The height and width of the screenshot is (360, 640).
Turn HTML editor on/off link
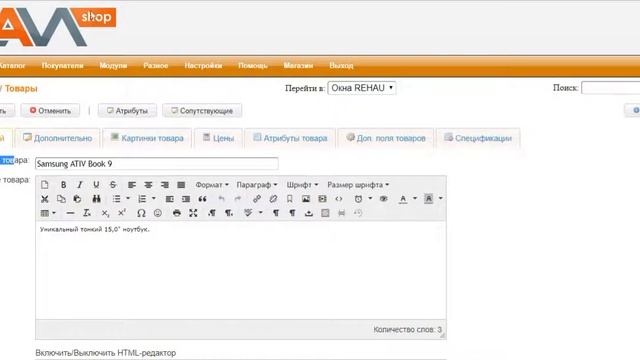(x=106, y=353)
